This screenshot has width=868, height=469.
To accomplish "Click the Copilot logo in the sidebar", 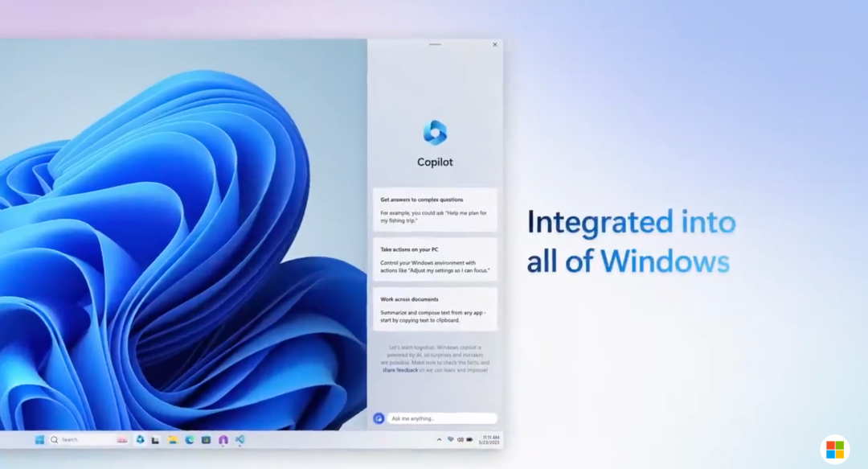I will [435, 133].
